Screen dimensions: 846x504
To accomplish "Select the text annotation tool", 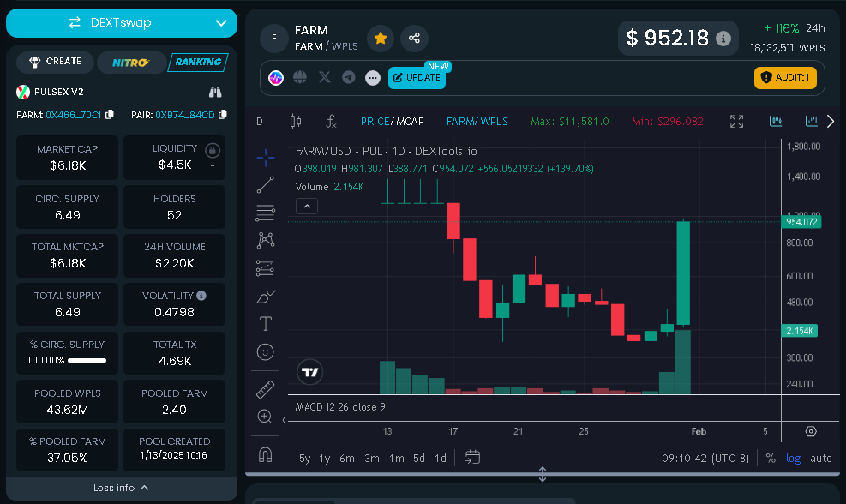I will tap(265, 324).
